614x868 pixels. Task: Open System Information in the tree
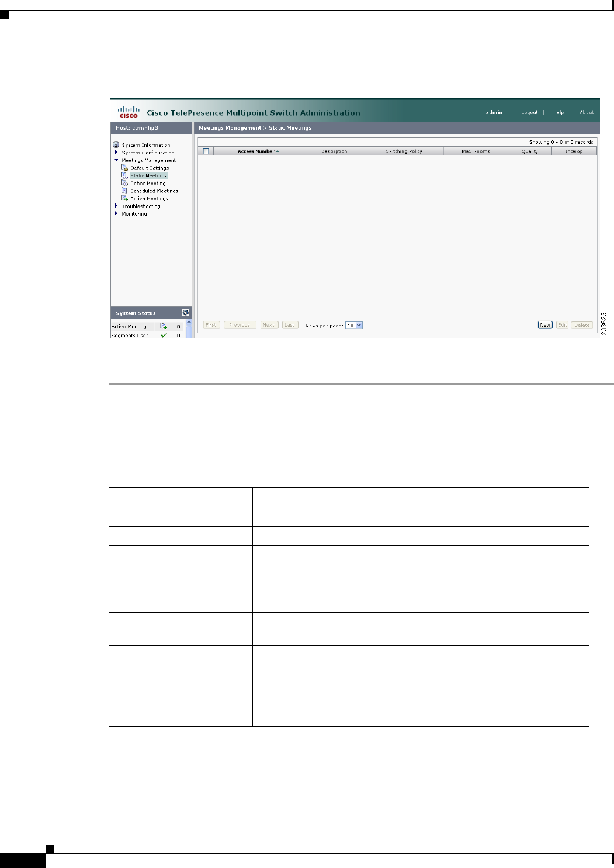pyautogui.click(x=146, y=145)
